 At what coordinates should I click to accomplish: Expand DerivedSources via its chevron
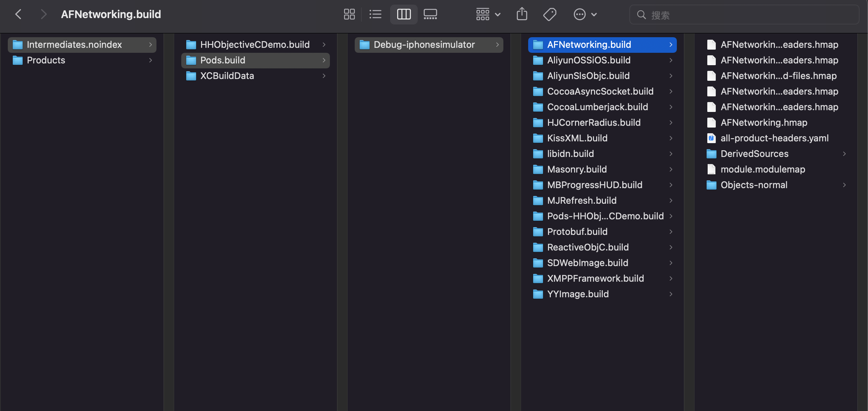click(x=844, y=154)
